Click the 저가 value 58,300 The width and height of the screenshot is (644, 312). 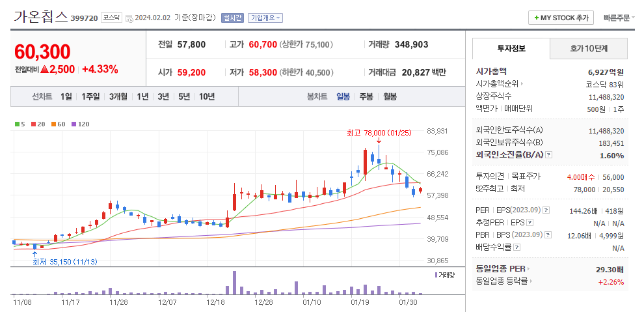[x=263, y=73]
